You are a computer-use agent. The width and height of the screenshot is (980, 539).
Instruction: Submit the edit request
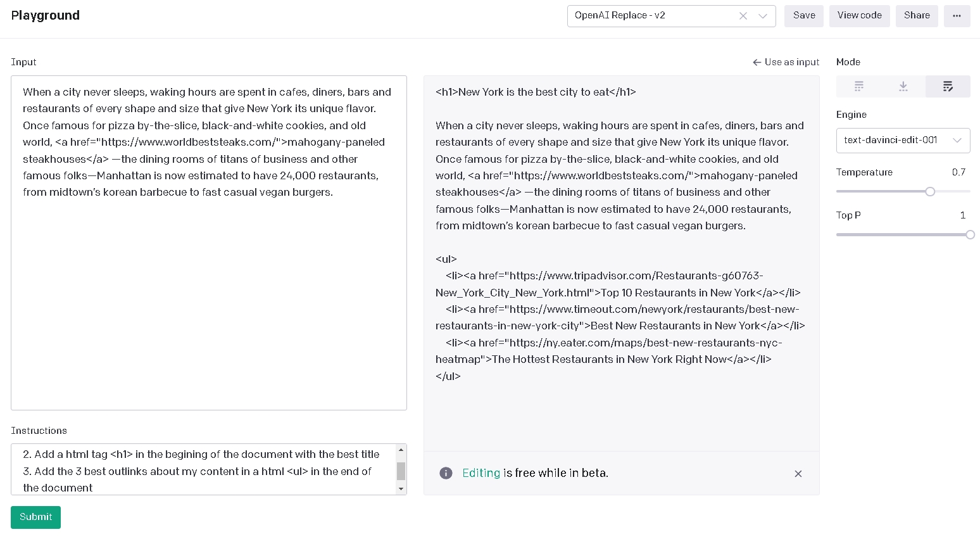pyautogui.click(x=35, y=517)
